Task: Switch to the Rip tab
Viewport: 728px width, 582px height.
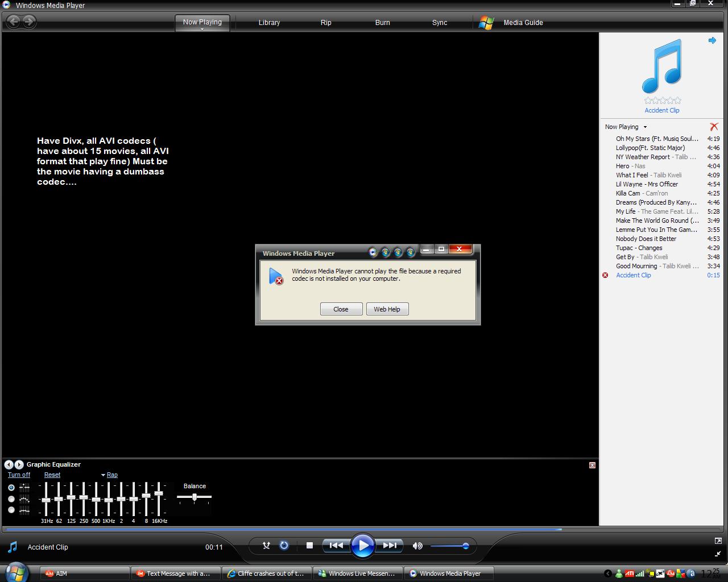Action: [326, 23]
